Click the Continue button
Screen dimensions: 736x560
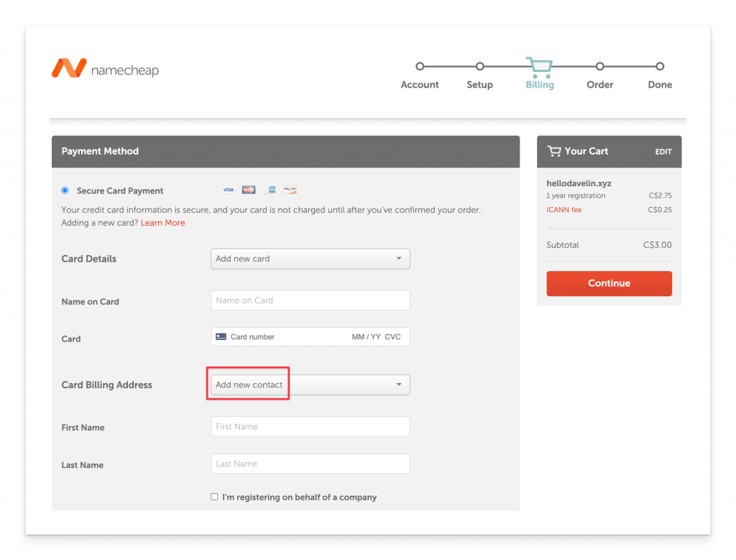pyautogui.click(x=609, y=283)
